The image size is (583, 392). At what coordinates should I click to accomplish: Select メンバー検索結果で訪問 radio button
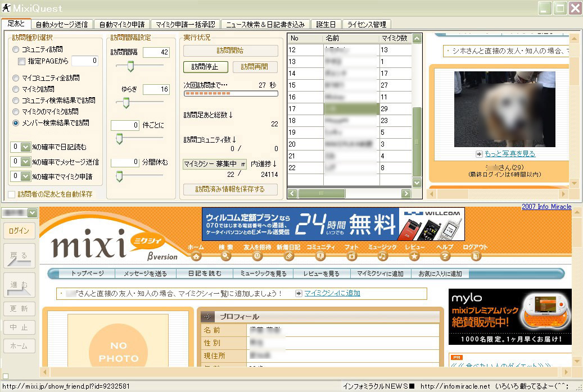point(16,122)
